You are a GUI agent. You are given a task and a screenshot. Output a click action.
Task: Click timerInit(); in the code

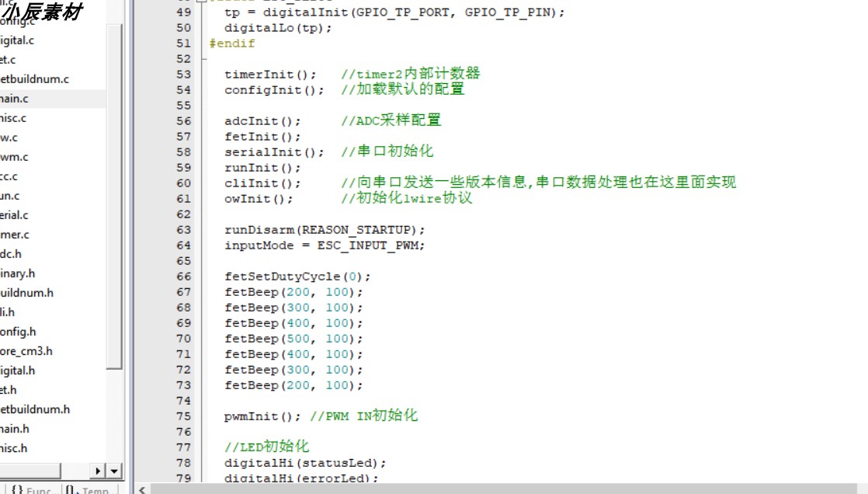click(x=270, y=75)
